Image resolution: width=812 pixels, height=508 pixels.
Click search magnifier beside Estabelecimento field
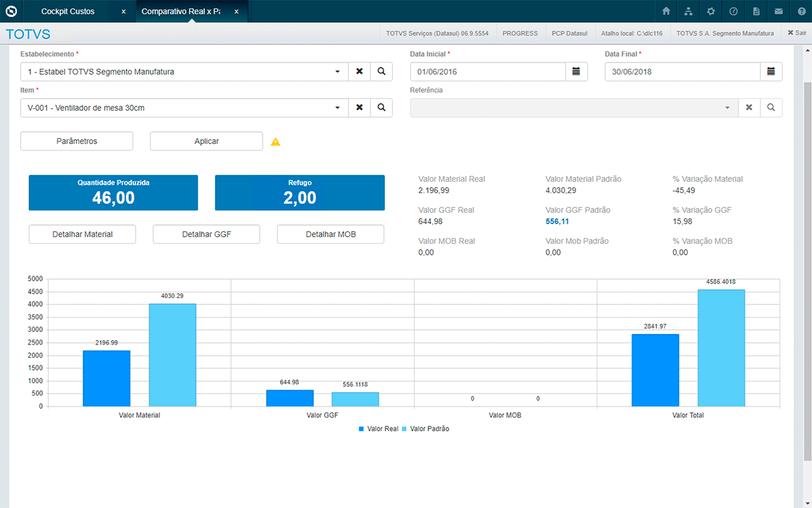(382, 72)
